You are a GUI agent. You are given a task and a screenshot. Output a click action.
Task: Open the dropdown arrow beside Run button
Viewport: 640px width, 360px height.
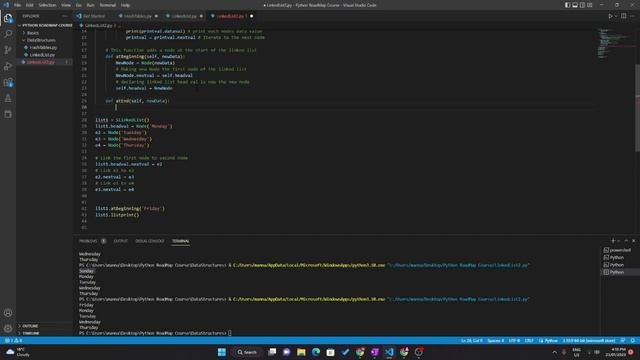point(616,16)
